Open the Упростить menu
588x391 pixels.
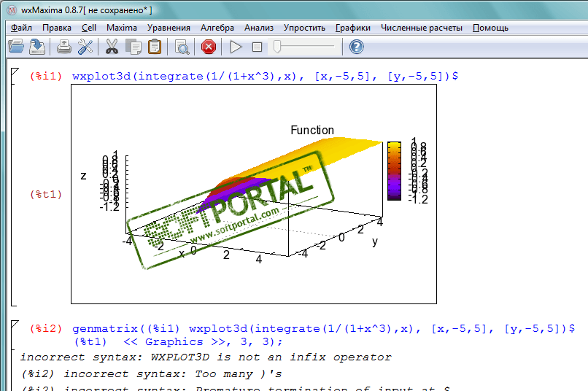[x=304, y=28]
